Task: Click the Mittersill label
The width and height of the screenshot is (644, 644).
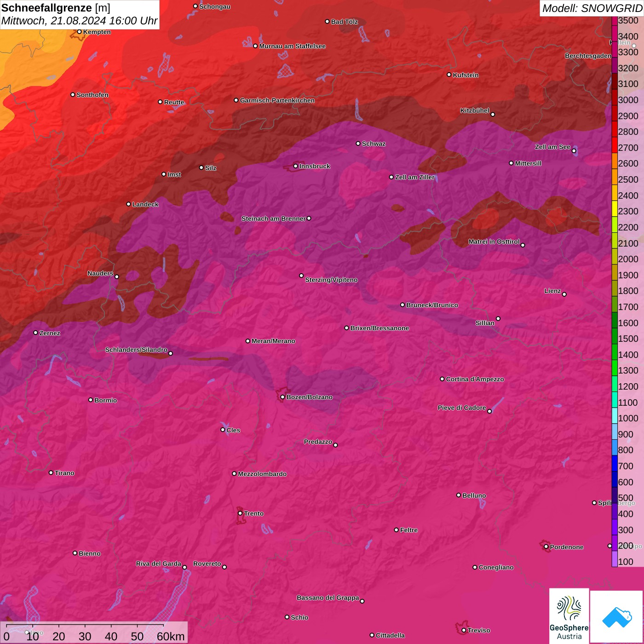Action: click(528, 163)
